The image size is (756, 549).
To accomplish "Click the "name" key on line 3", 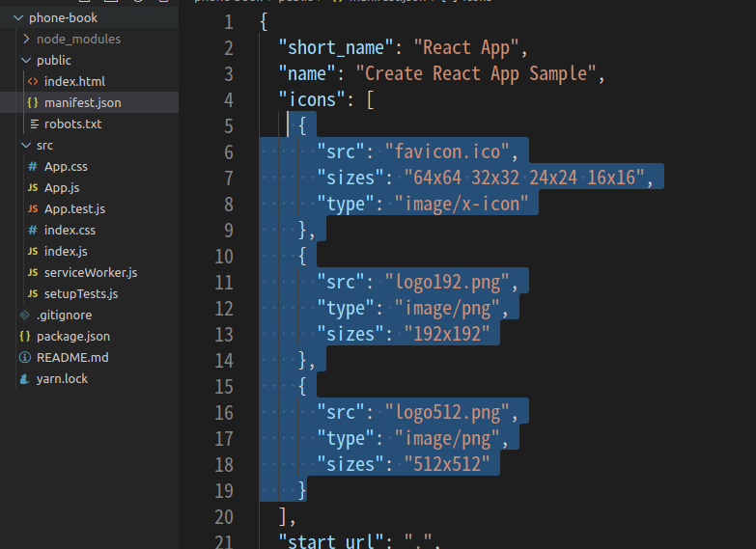I will (307, 73).
